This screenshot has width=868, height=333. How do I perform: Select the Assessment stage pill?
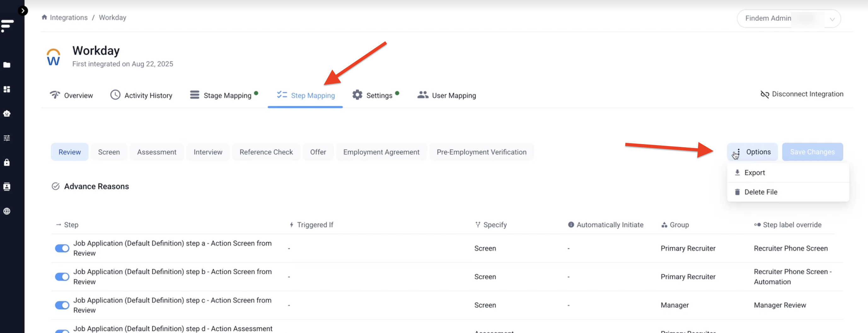157,152
